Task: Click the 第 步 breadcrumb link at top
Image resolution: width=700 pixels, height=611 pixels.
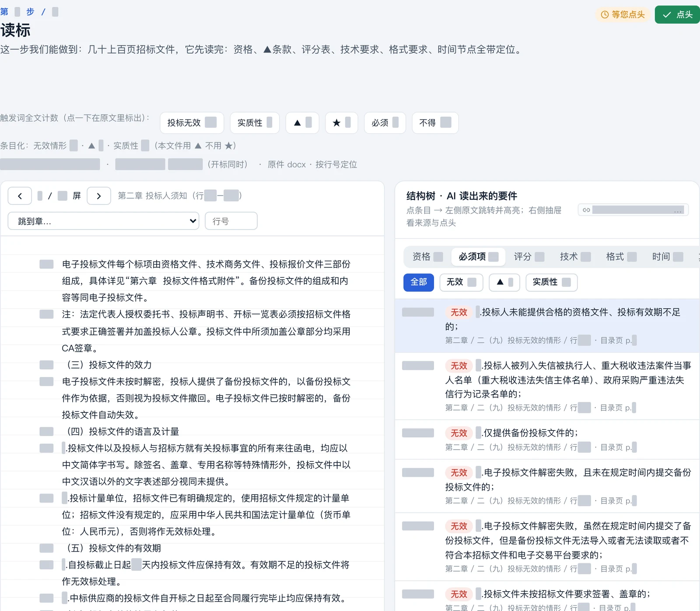Action: coord(29,12)
